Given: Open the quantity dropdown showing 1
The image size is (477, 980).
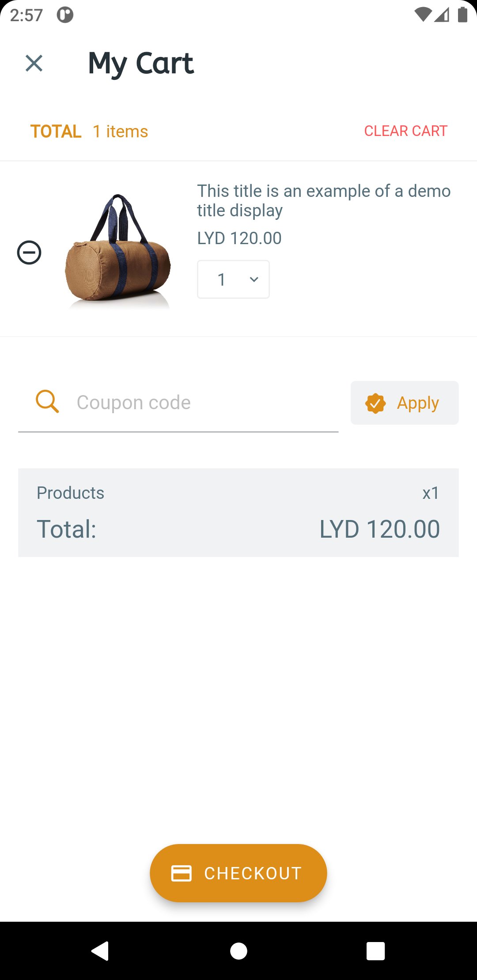Looking at the screenshot, I should point(233,279).
